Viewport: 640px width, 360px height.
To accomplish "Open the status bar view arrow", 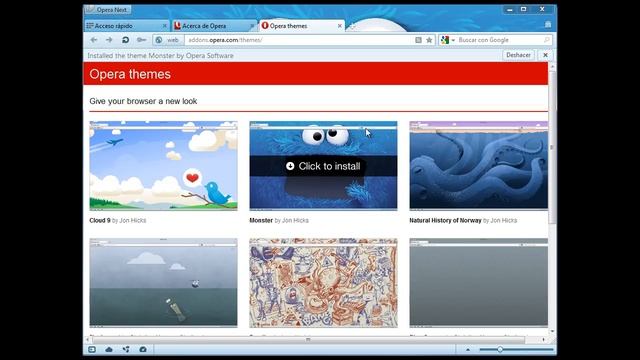I will click(x=468, y=349).
